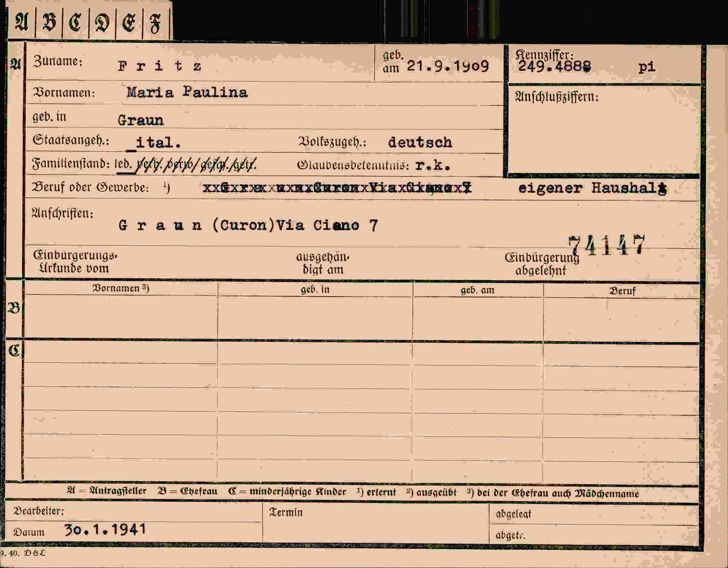The height and width of the screenshot is (568, 728).
Task: Click the address 'G r a u n (Curon)Via Ciano 7'
Action: click(248, 226)
